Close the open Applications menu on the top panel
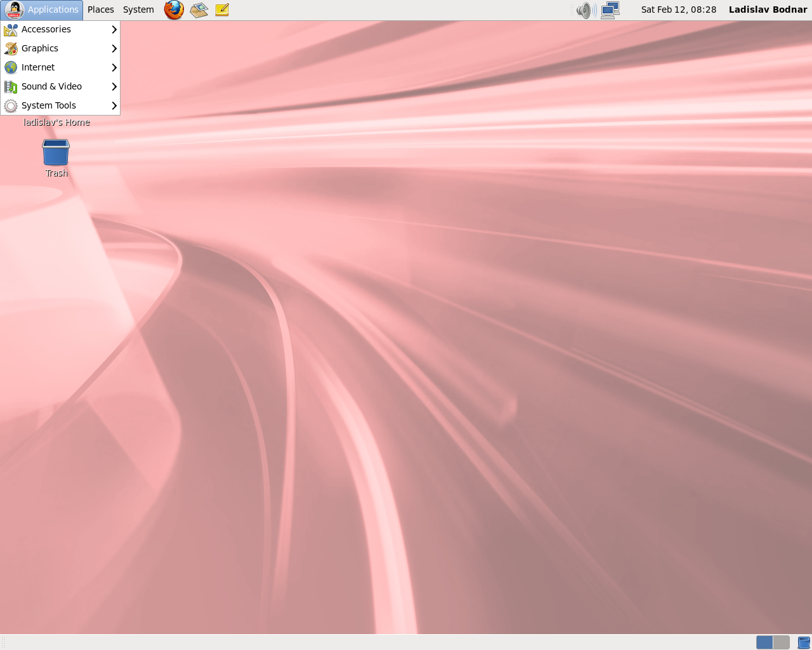The height and width of the screenshot is (650, 812). click(x=42, y=10)
